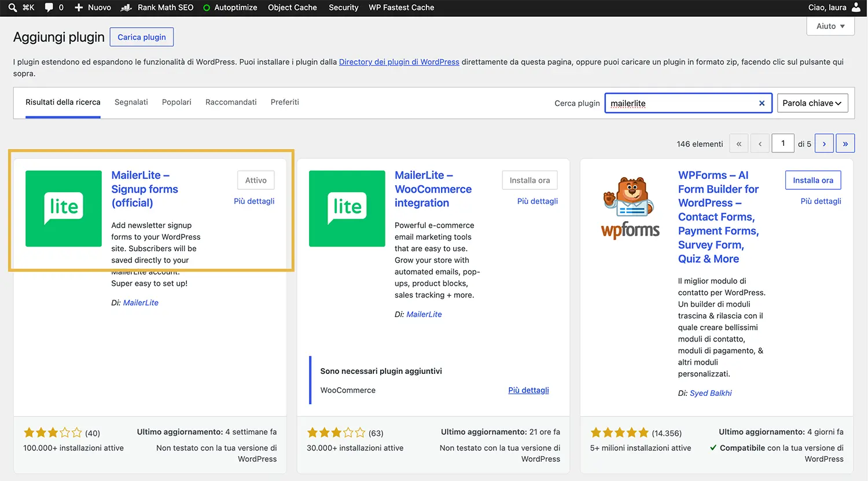Click the Ciao, laura account text
The height and width of the screenshot is (481, 868).
click(x=827, y=8)
